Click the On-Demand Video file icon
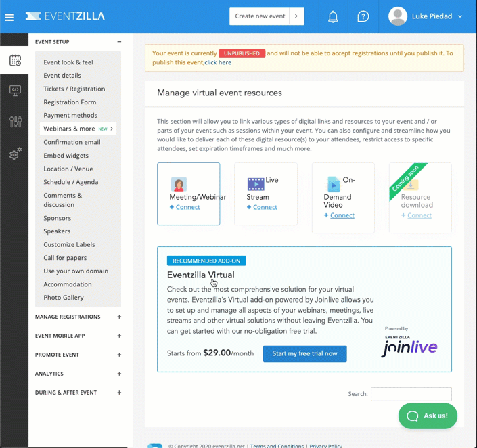The width and height of the screenshot is (477, 448). (334, 184)
